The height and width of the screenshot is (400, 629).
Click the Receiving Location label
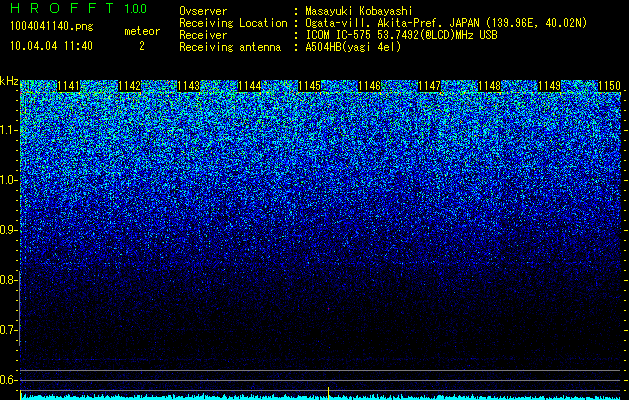(x=233, y=23)
